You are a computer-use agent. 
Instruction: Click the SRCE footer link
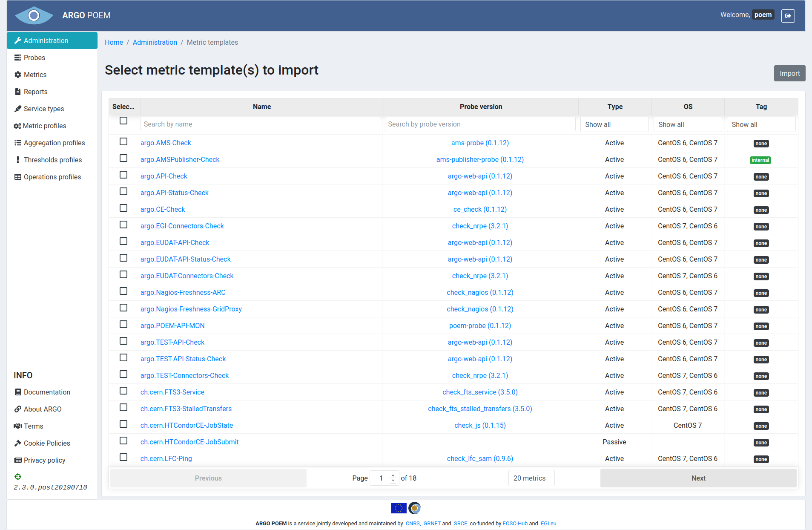[x=460, y=523]
